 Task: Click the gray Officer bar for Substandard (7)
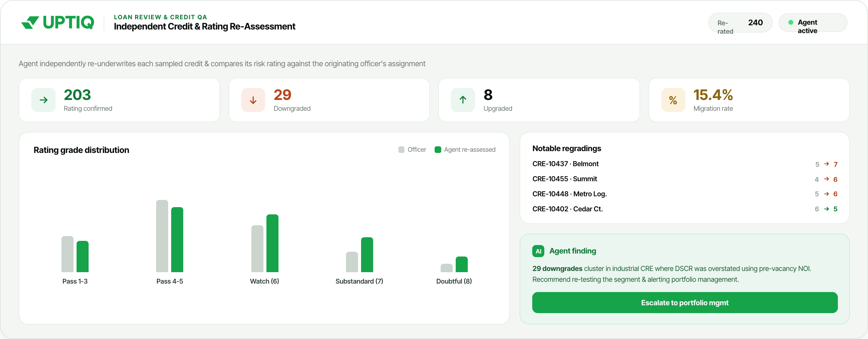pos(352,262)
